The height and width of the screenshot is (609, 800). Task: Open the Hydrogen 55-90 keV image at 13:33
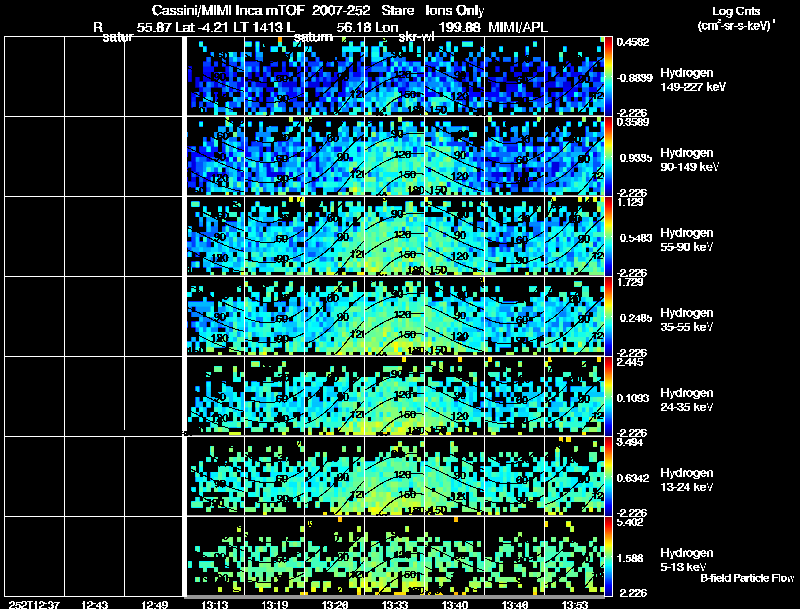[x=395, y=237]
